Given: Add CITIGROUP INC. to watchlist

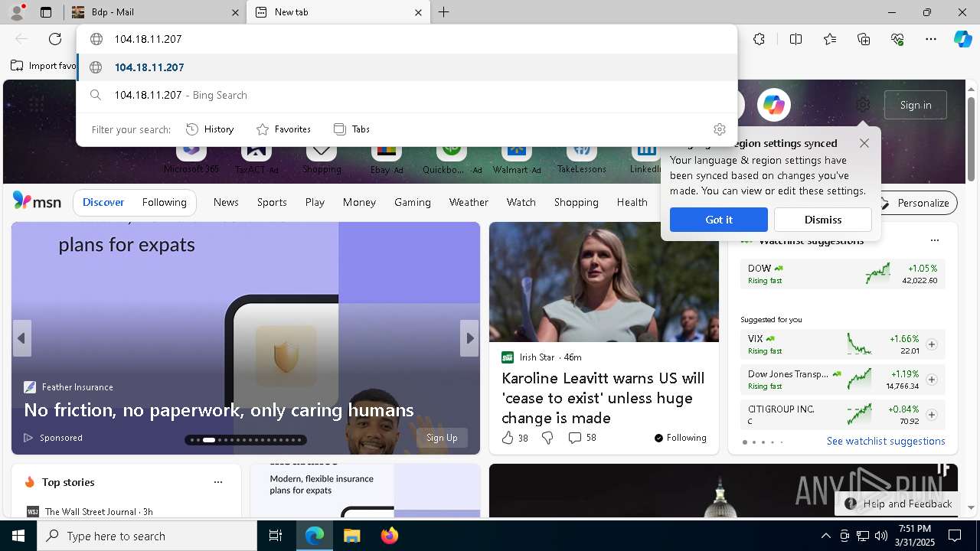Looking at the screenshot, I should [931, 415].
